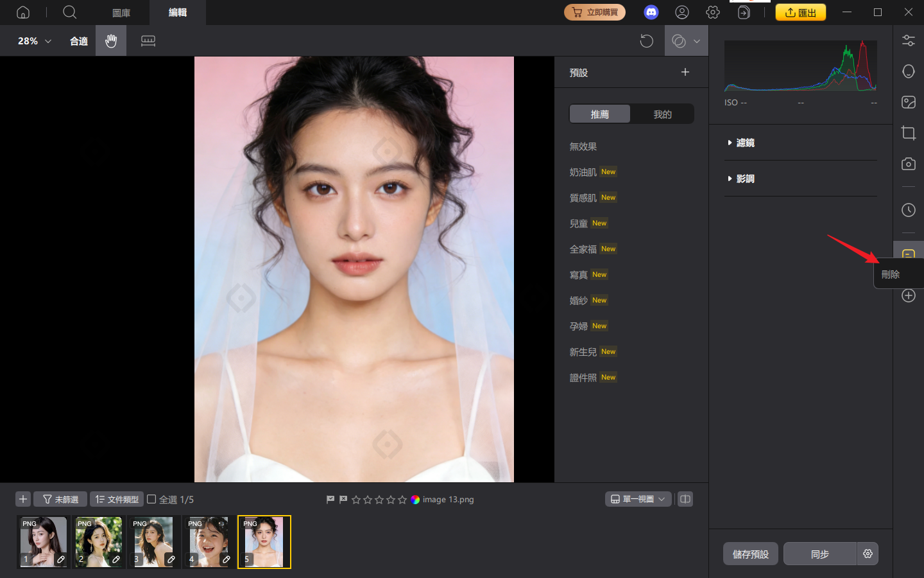Viewport: 924px width, 578px height.
Task: Click the camera snapshot icon in sidebar
Action: pos(908,164)
